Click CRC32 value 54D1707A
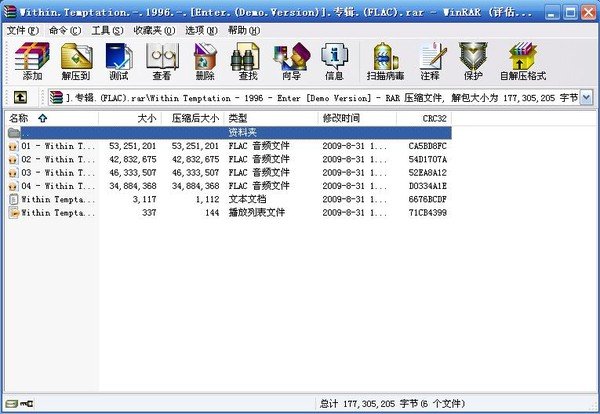Viewport: 600px width, 414px height. (x=427, y=160)
